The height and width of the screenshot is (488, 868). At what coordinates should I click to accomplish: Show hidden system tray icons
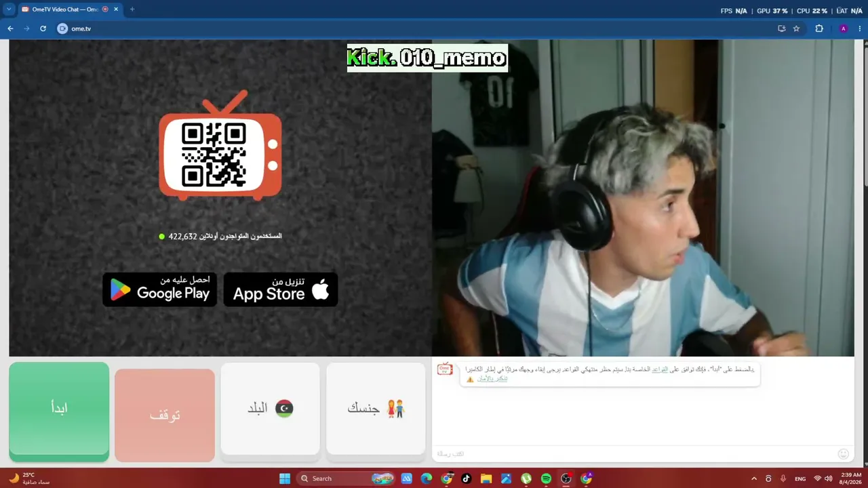[753, 479]
